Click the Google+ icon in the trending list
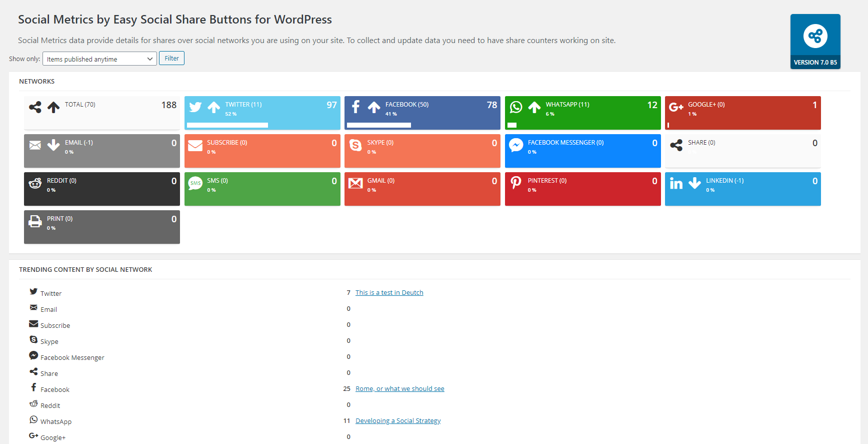 (x=33, y=435)
